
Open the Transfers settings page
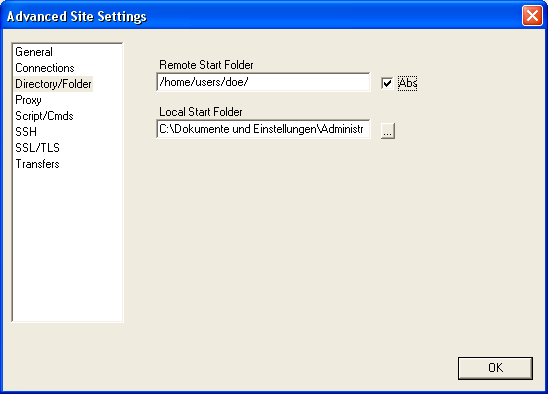coord(37,164)
